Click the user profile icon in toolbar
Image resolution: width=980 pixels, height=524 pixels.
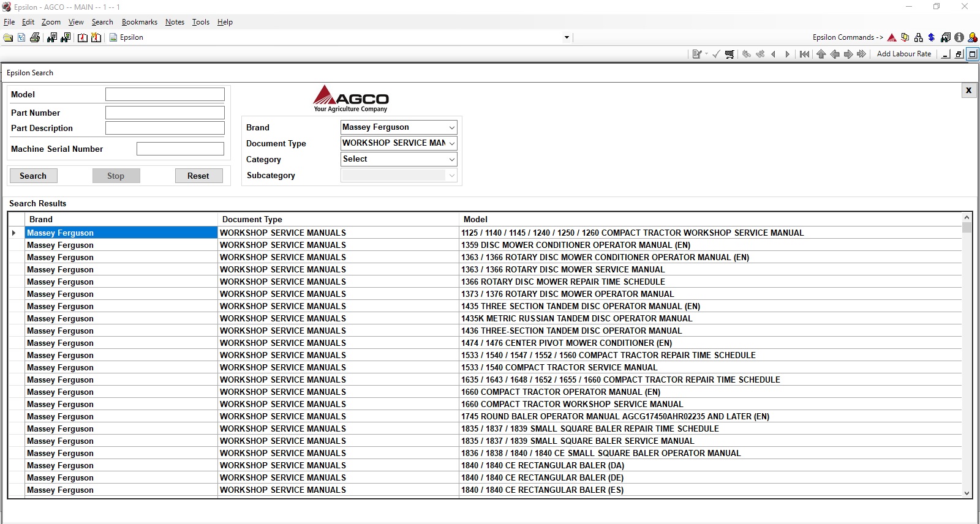973,37
